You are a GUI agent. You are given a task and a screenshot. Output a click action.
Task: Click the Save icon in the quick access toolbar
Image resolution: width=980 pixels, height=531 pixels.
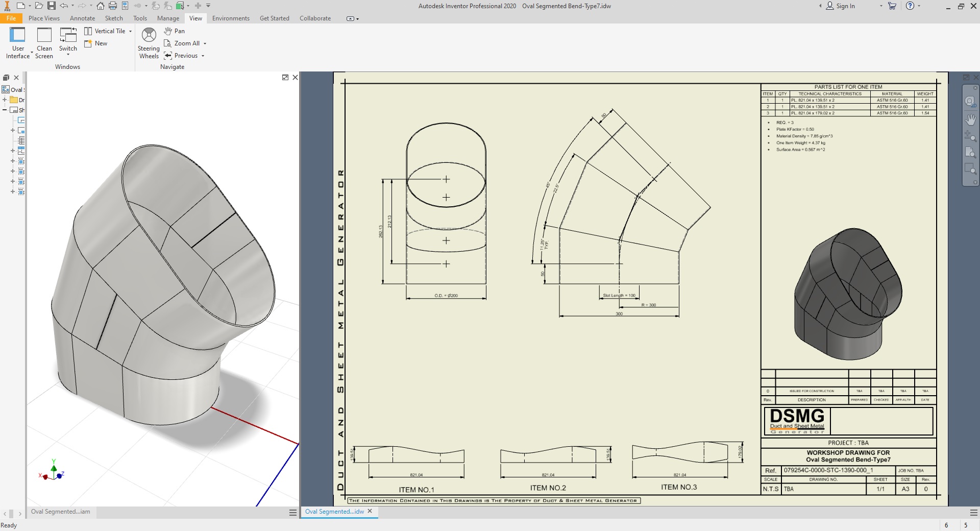pyautogui.click(x=52, y=6)
